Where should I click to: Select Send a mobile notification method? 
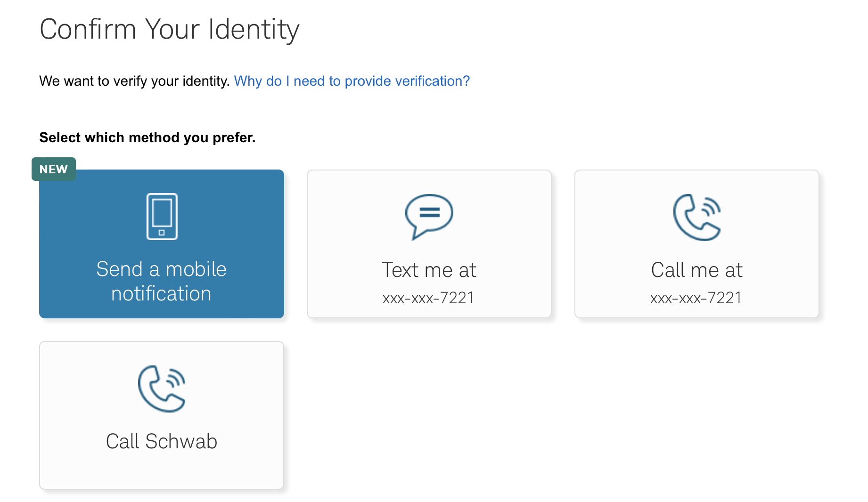pos(162,244)
